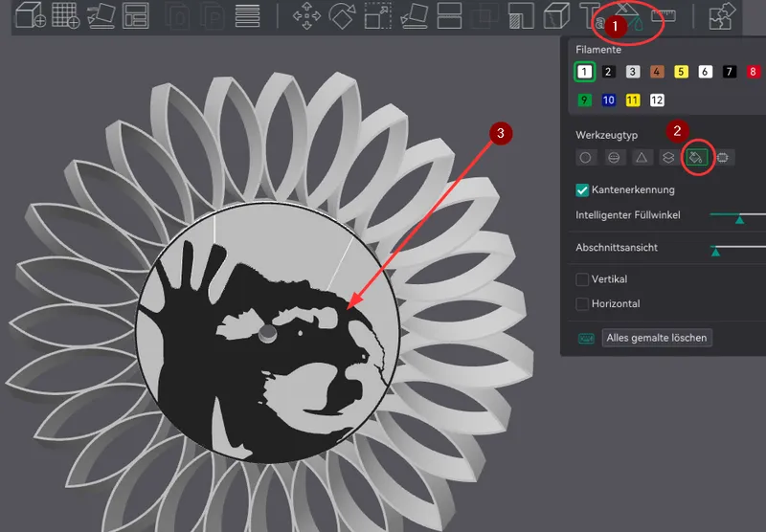Select filament 10 blue swatch

(x=608, y=100)
